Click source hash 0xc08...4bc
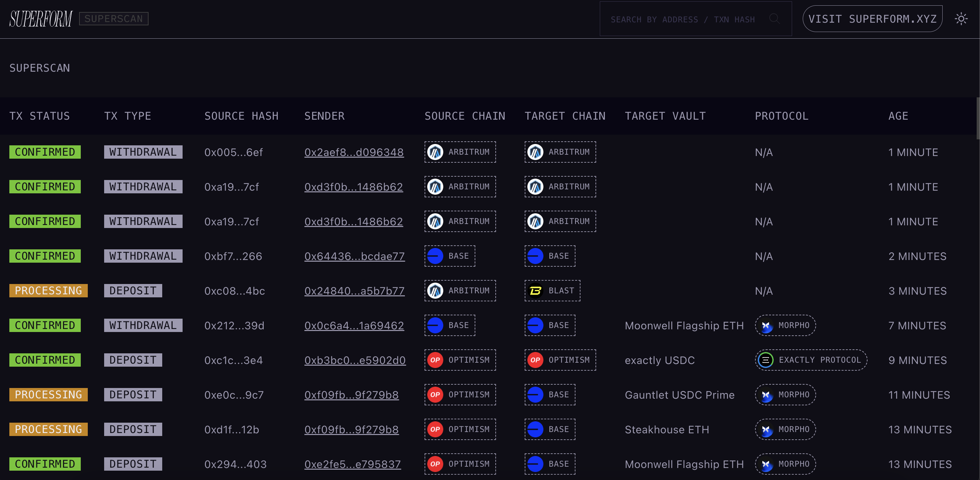Screen dimensions: 980x480 pos(234,291)
